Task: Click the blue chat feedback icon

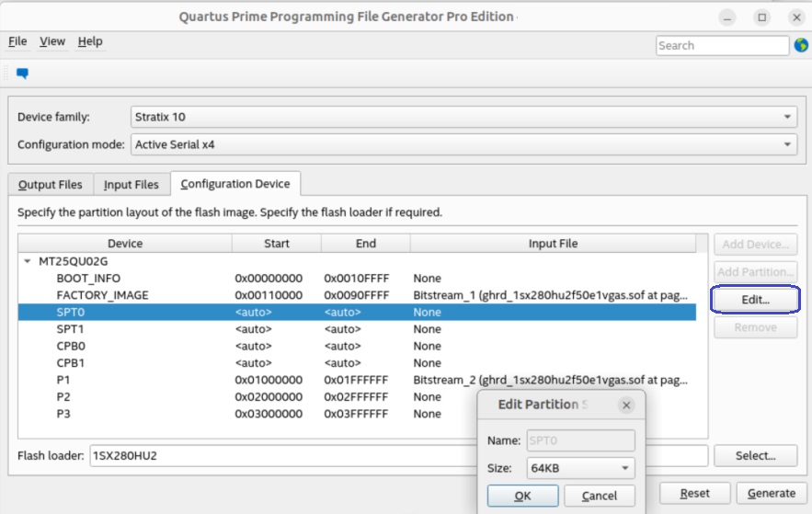Action: (x=22, y=74)
